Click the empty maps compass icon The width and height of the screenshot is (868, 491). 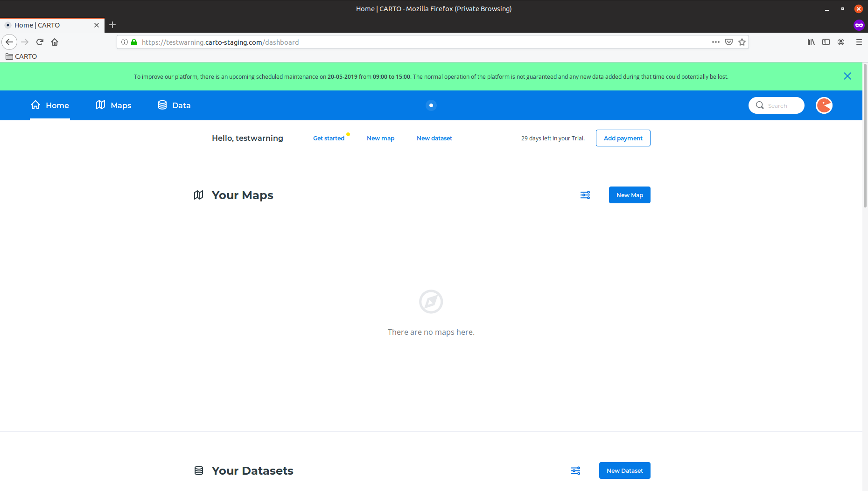(x=431, y=302)
